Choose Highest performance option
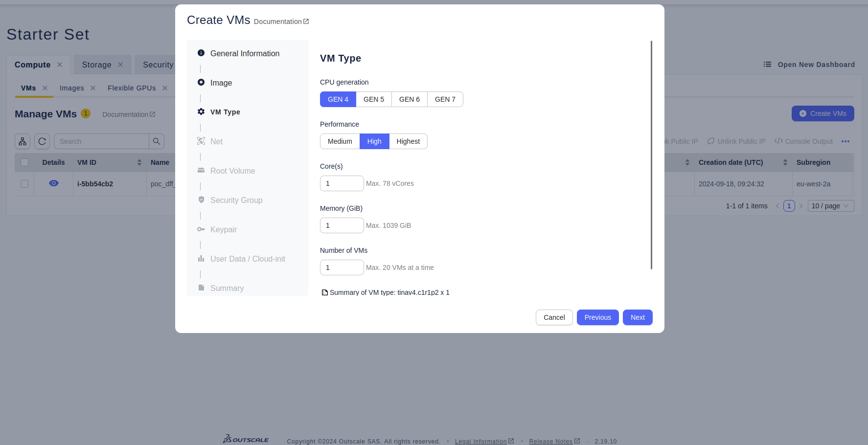This screenshot has width=868, height=445. coord(408,141)
